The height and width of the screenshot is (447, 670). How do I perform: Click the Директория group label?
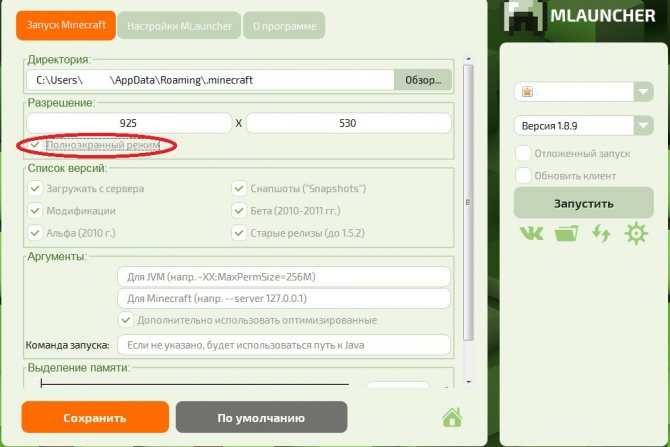pyautogui.click(x=59, y=59)
